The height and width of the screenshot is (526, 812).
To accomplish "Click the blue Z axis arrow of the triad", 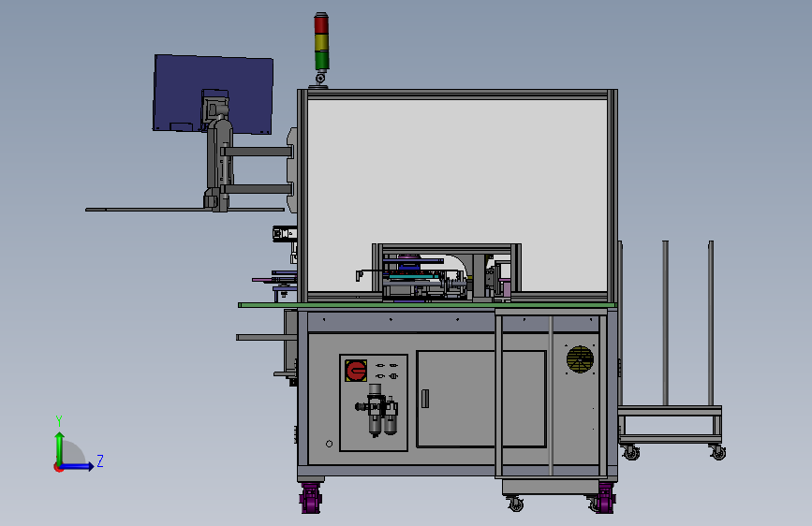I will (x=78, y=466).
